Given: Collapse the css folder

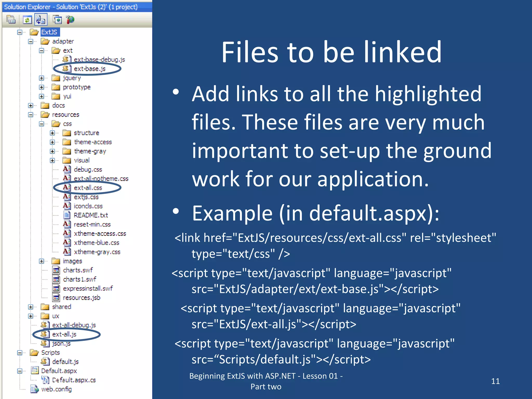Looking at the screenshot, I should coord(42,124).
